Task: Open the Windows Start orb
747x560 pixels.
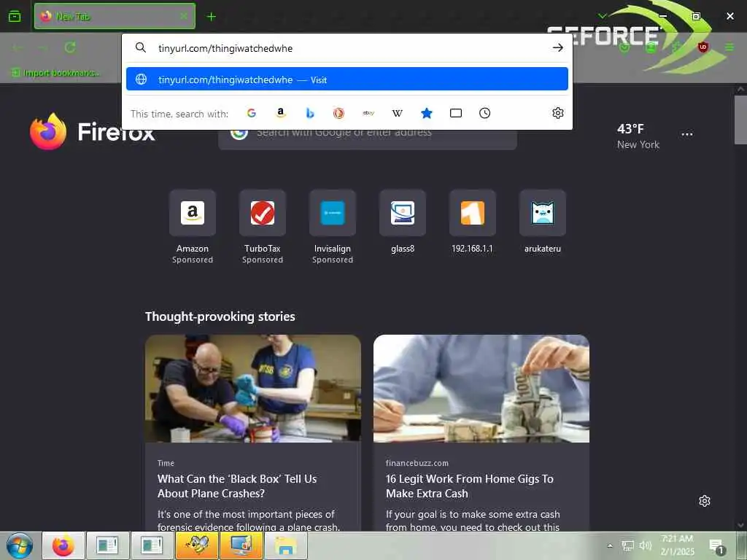Action: pyautogui.click(x=20, y=545)
